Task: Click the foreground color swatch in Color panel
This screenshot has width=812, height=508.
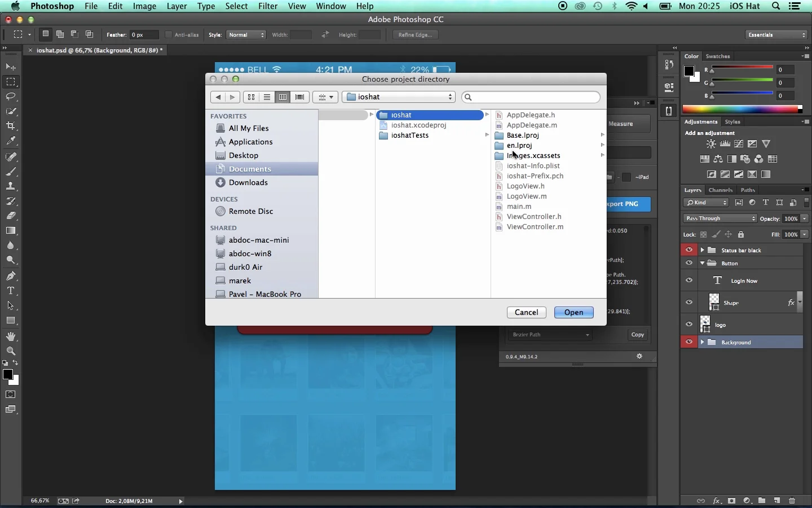Action: pos(690,71)
